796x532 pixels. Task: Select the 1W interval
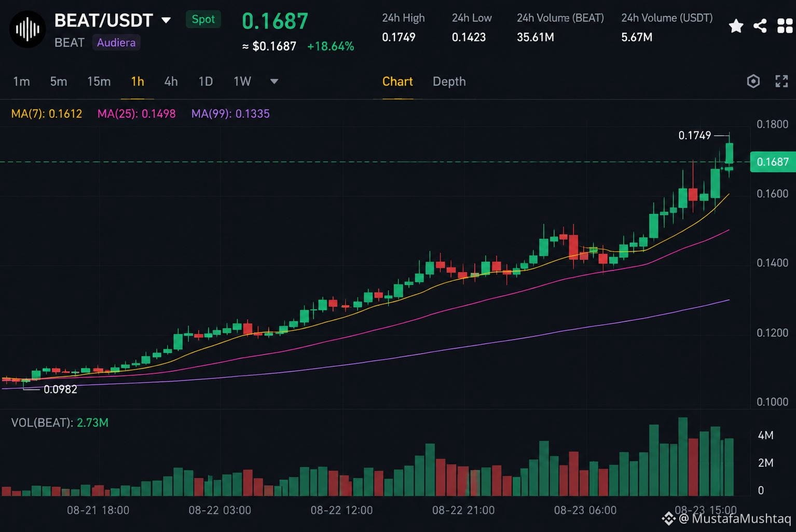coord(242,81)
